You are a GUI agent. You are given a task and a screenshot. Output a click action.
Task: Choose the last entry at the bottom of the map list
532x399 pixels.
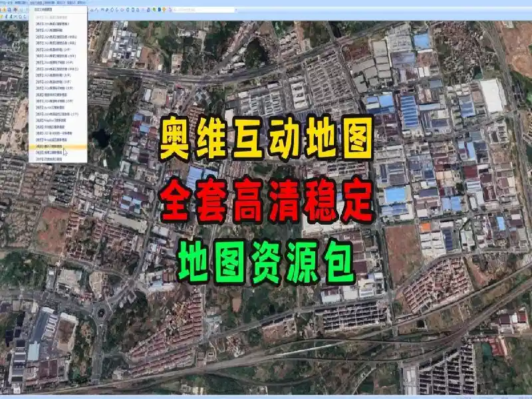point(58,159)
